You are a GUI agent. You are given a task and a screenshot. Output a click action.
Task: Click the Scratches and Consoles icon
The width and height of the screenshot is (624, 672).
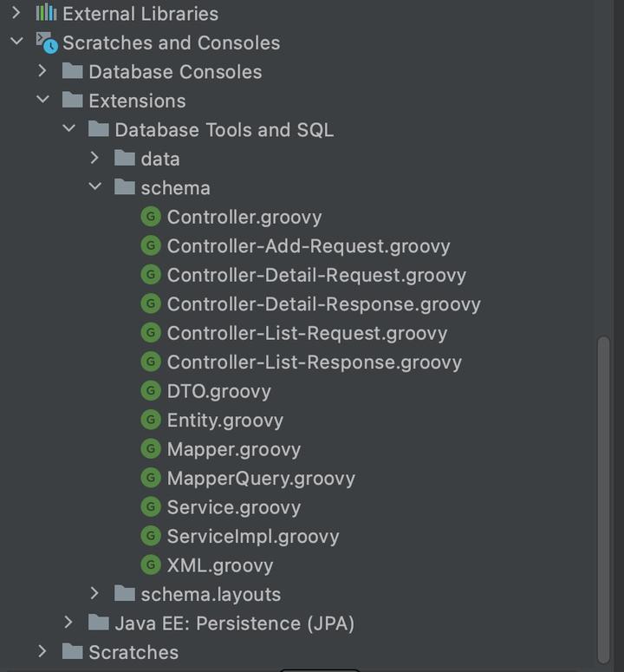47,42
